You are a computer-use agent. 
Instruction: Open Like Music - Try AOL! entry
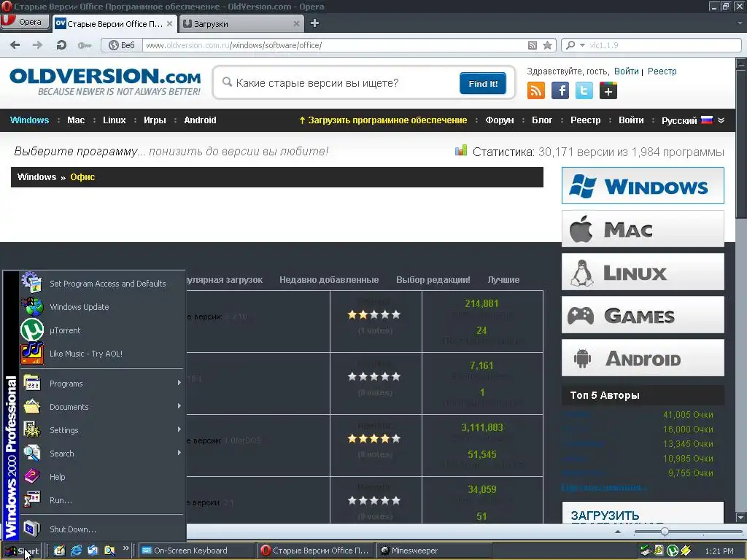click(x=102, y=354)
